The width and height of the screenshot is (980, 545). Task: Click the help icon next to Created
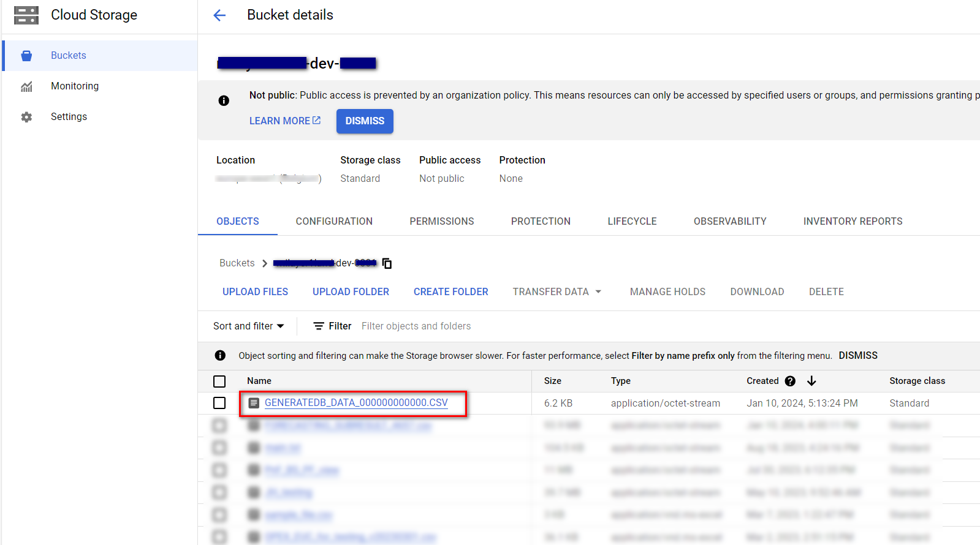click(790, 381)
